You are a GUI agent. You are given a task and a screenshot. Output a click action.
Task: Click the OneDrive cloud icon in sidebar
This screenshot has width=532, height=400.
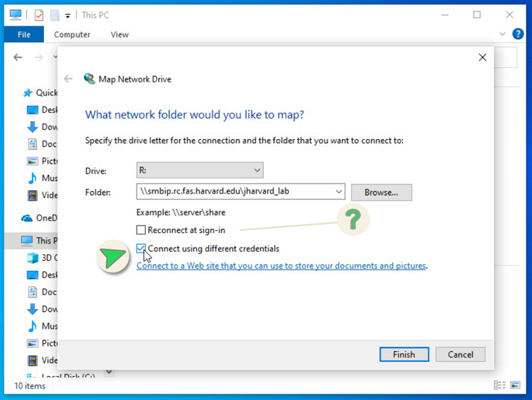(27, 218)
